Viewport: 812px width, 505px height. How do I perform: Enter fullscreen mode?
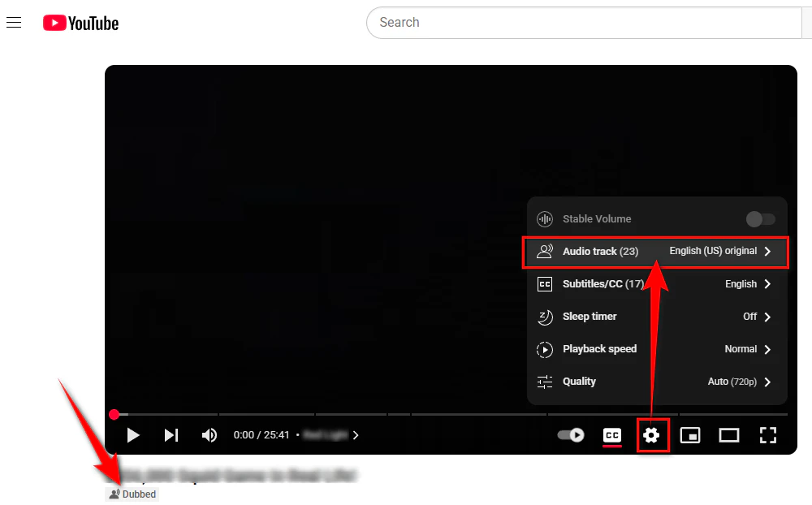[x=768, y=435]
